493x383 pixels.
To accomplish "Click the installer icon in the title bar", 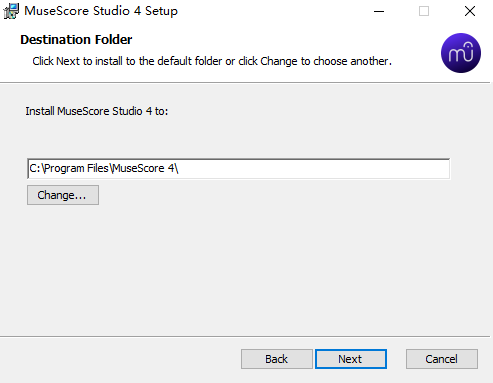I will 11,11.
